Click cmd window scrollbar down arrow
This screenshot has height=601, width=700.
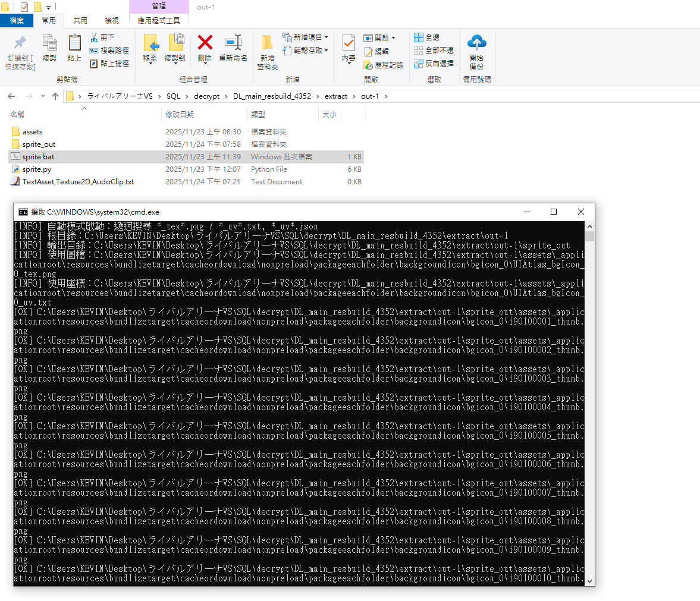(x=590, y=581)
